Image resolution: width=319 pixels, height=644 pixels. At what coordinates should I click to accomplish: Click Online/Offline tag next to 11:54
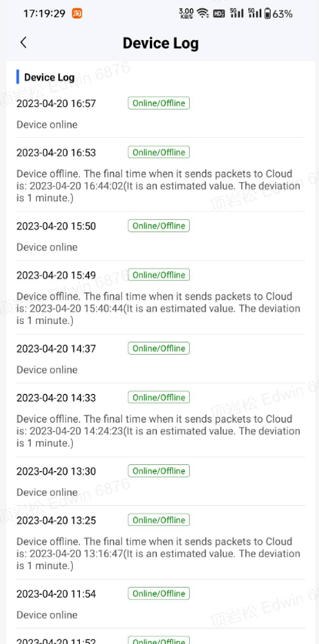pos(158,593)
